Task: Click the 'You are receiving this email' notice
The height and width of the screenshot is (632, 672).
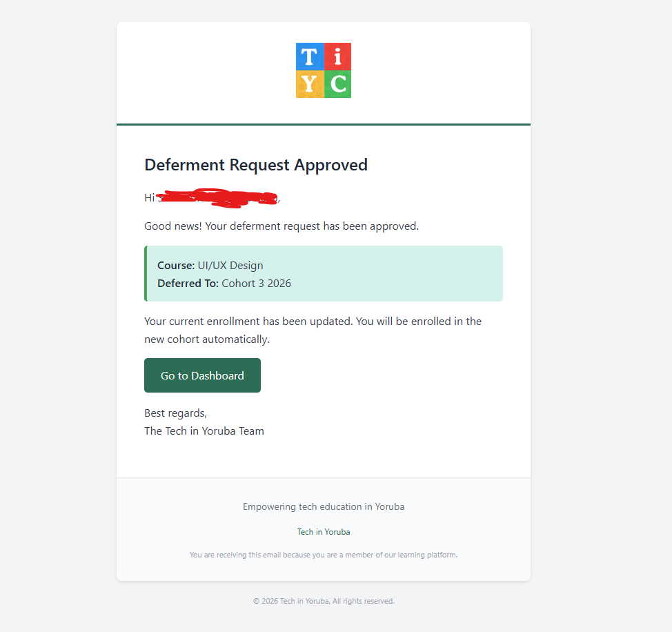Action: point(324,555)
